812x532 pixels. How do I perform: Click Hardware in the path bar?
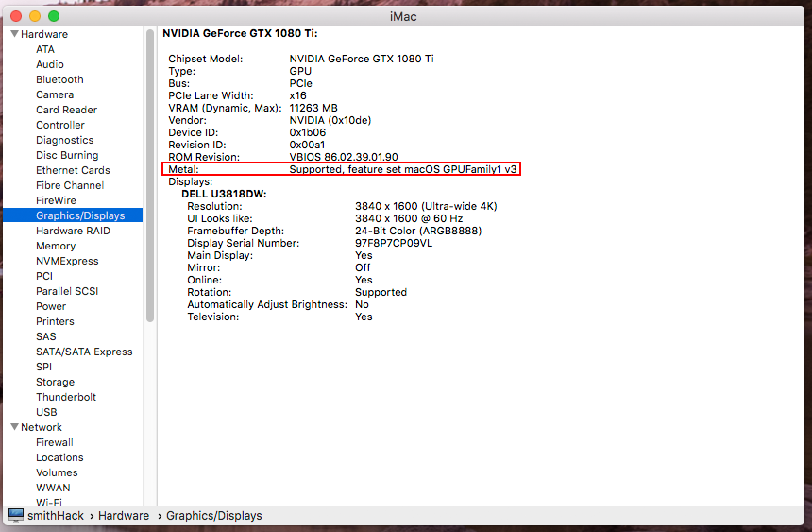[124, 515]
